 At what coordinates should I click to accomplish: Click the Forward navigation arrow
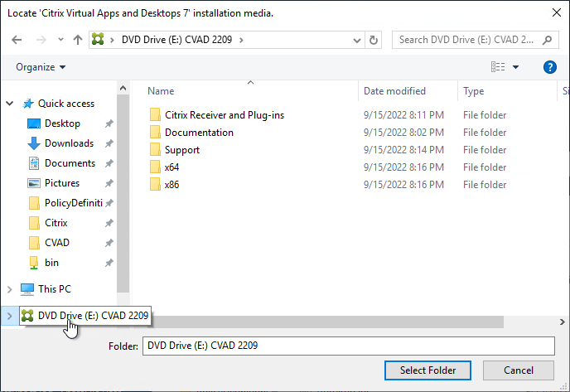point(41,40)
